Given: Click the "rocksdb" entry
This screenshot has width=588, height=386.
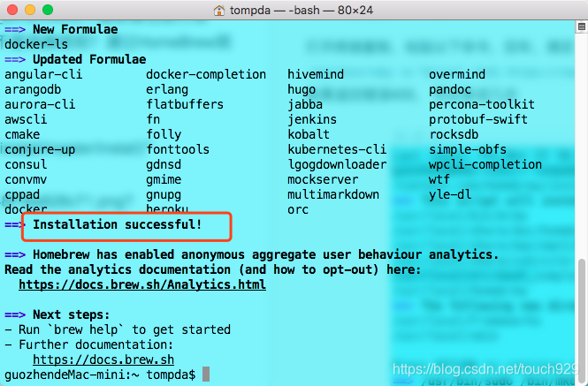Looking at the screenshot, I should tap(454, 134).
